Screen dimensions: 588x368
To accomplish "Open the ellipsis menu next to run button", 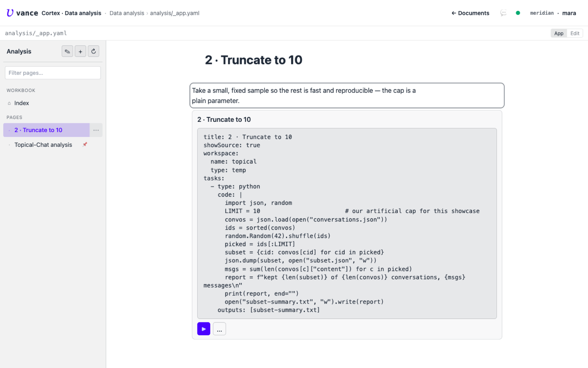I will (x=219, y=329).
